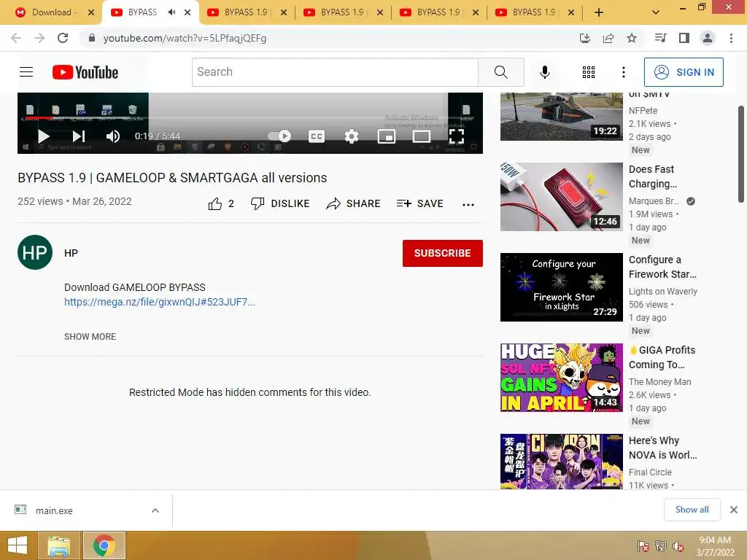Open Chrome three-dot menu
This screenshot has width=747, height=560.
click(731, 38)
